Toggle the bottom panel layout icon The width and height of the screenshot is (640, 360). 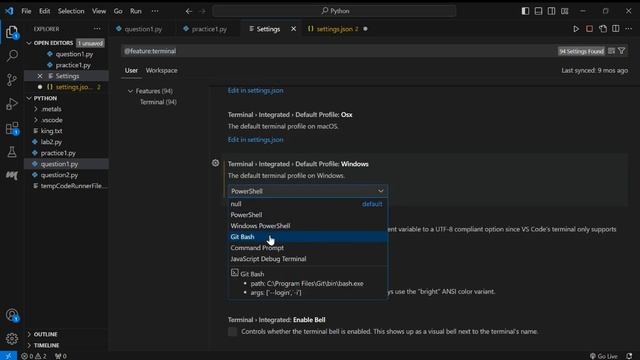[x=538, y=11]
